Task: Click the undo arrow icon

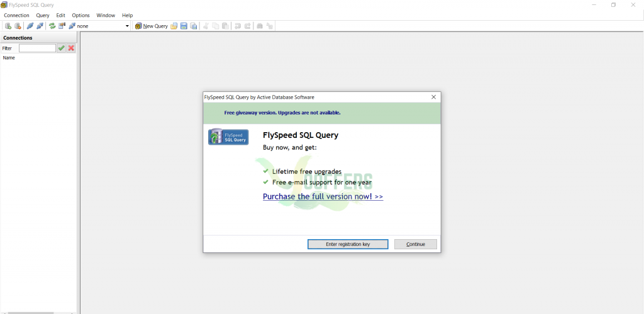Action: click(238, 26)
